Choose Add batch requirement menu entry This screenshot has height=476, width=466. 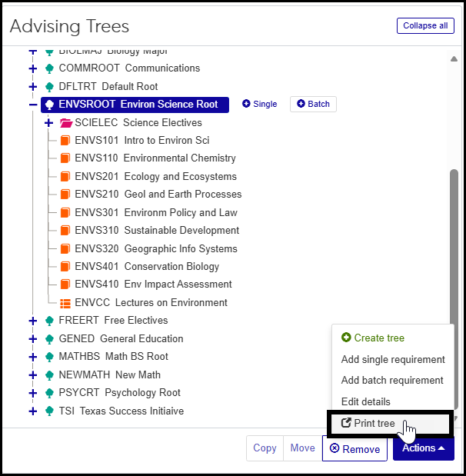pos(393,380)
